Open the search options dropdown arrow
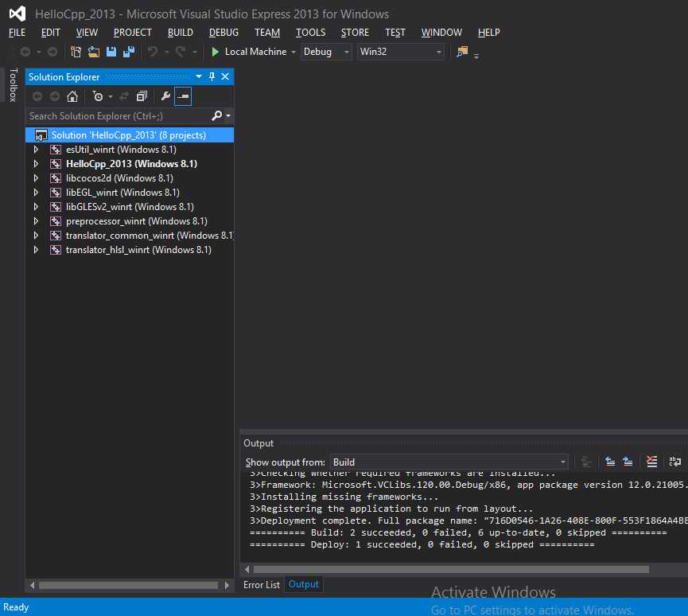Viewport: 688px width, 616px height. (228, 116)
